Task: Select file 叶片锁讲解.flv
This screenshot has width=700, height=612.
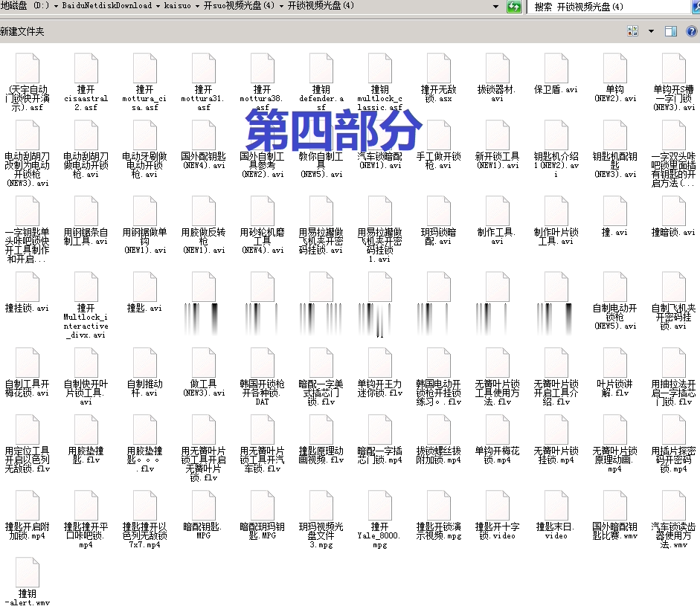Action: (614, 373)
